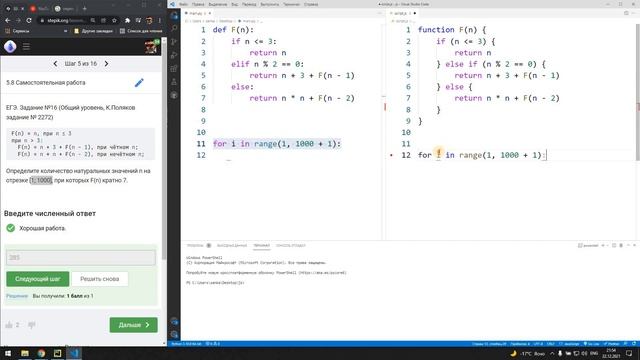Open the Accounts icon in VS Code activity bar

pos(174,321)
